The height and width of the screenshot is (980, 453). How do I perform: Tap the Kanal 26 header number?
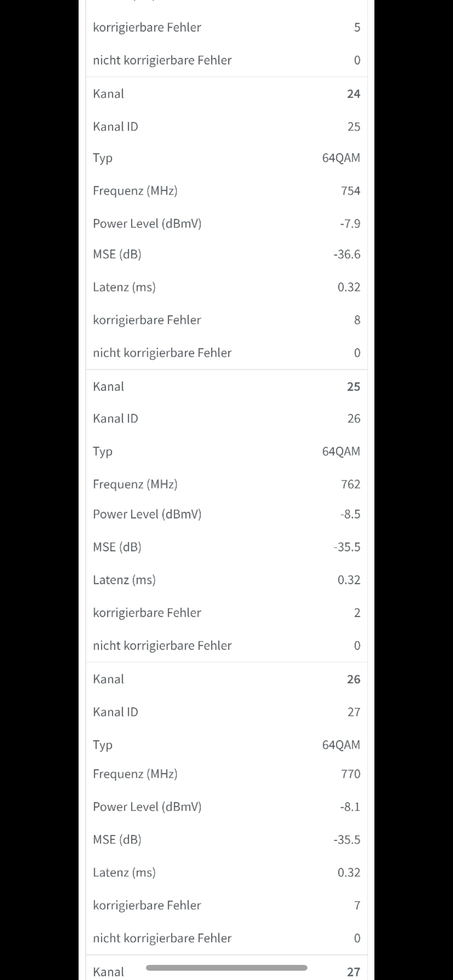pyautogui.click(x=353, y=679)
